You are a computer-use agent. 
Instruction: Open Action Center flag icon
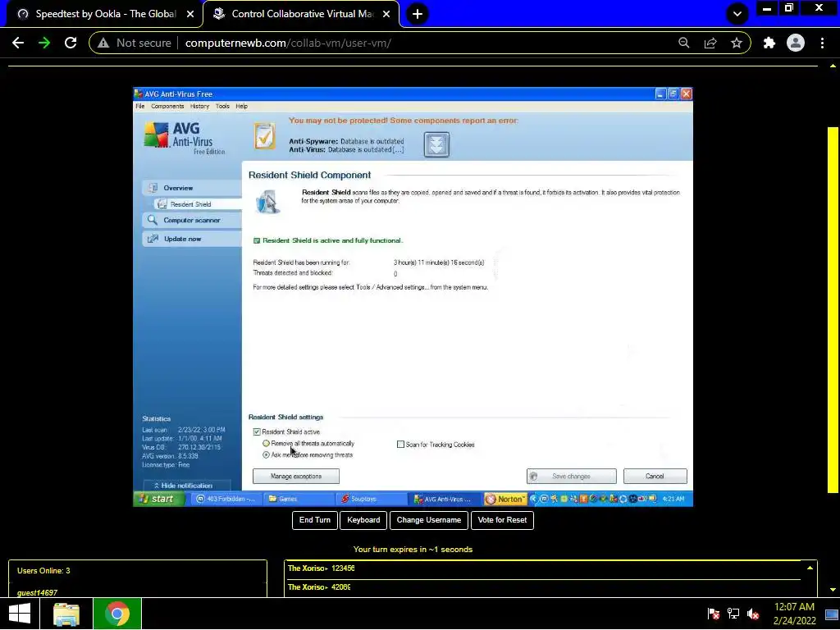pos(713,614)
